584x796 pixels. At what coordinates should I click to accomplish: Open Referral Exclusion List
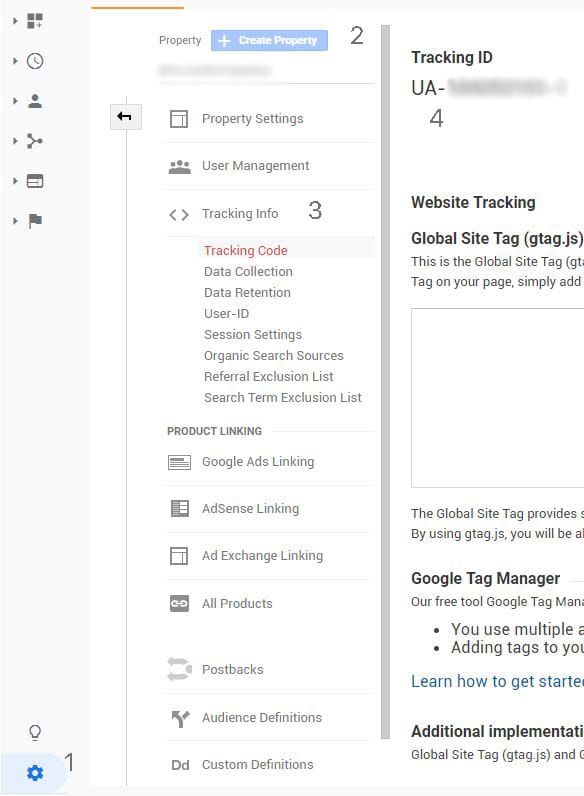tap(269, 377)
